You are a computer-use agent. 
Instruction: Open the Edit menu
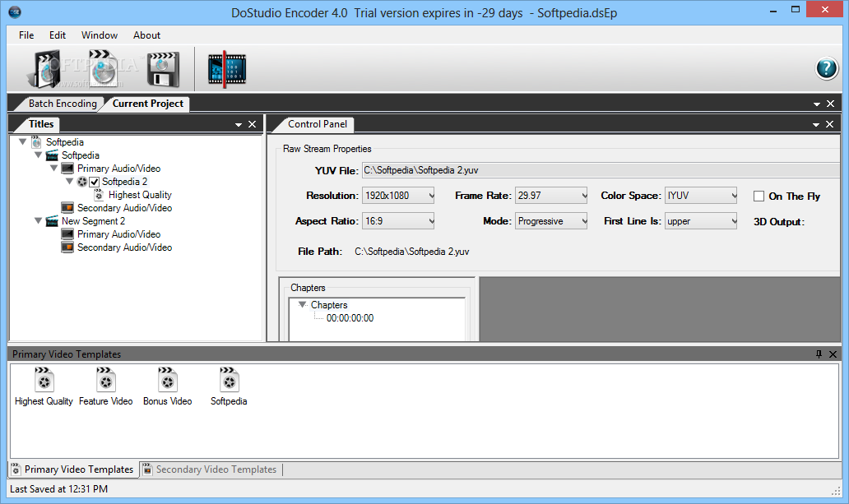tap(58, 35)
